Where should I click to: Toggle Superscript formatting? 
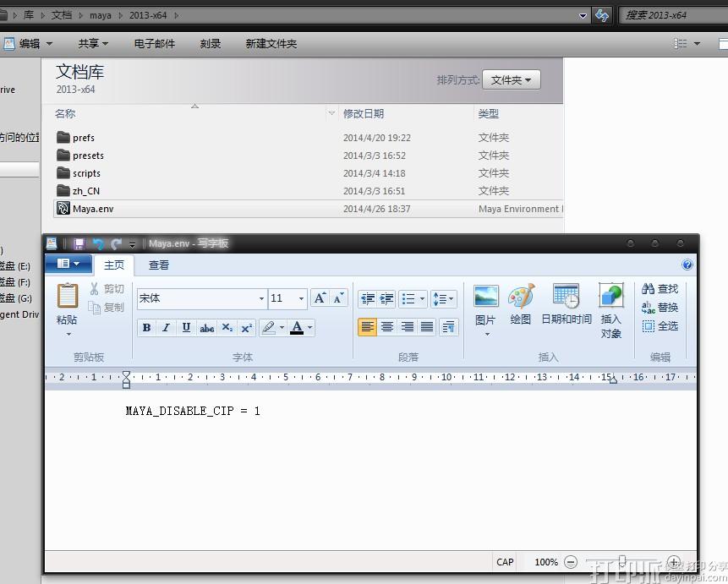tap(247, 328)
